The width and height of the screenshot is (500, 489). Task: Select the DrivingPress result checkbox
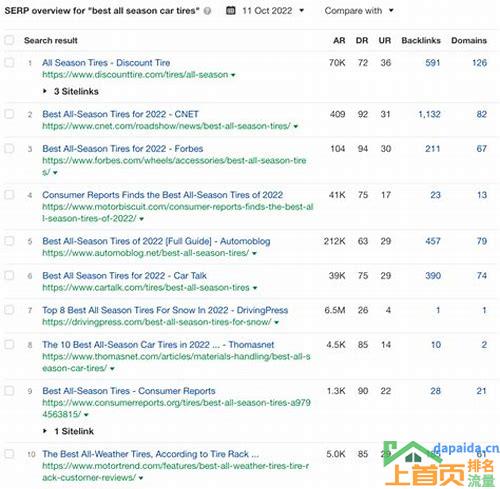[x=9, y=310]
